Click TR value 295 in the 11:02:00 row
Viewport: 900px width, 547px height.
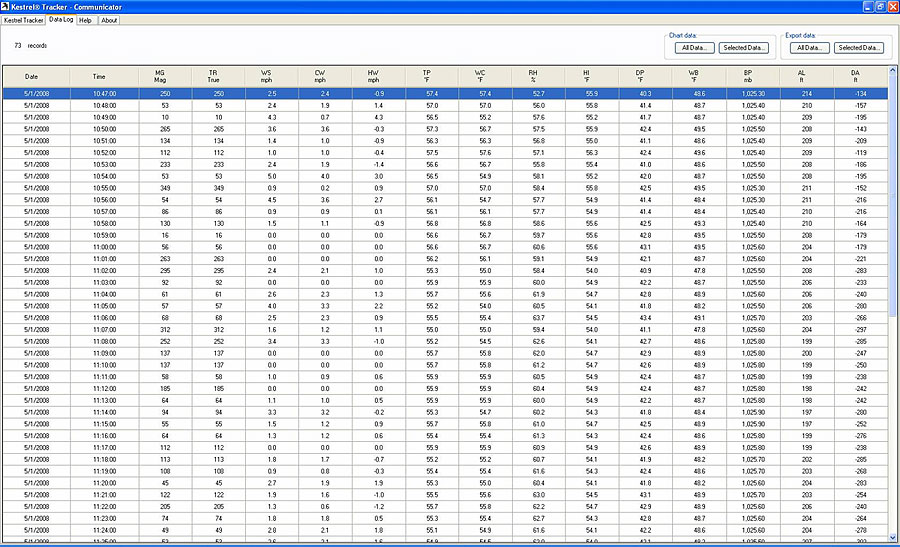[x=219, y=271]
